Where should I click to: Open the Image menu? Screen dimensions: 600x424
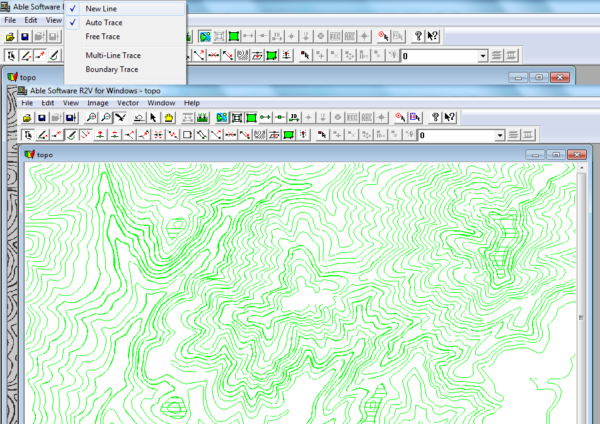coord(98,103)
